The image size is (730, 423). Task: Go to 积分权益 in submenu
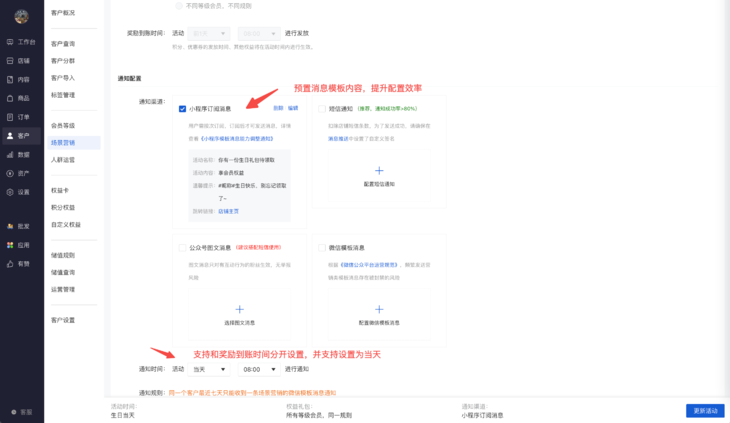(x=63, y=208)
